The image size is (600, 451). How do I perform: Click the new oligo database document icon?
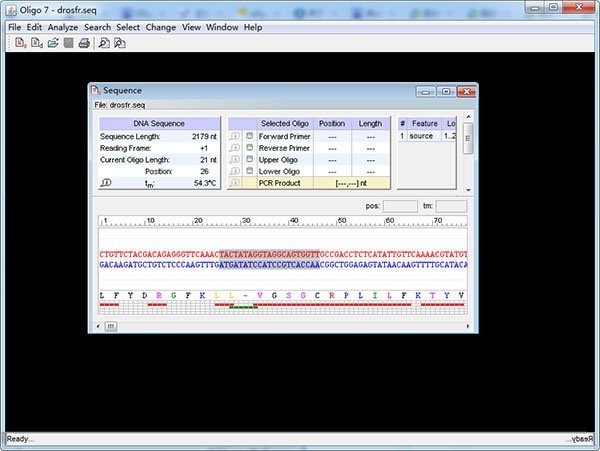[x=37, y=43]
